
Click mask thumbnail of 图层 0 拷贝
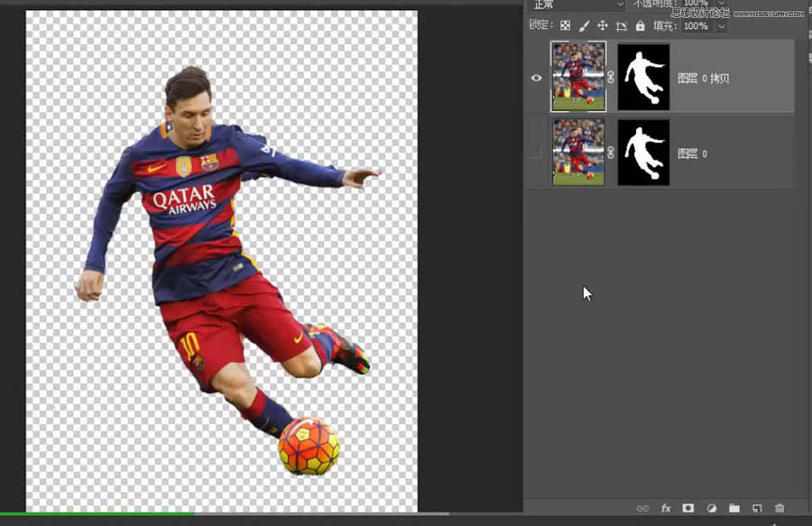(643, 78)
